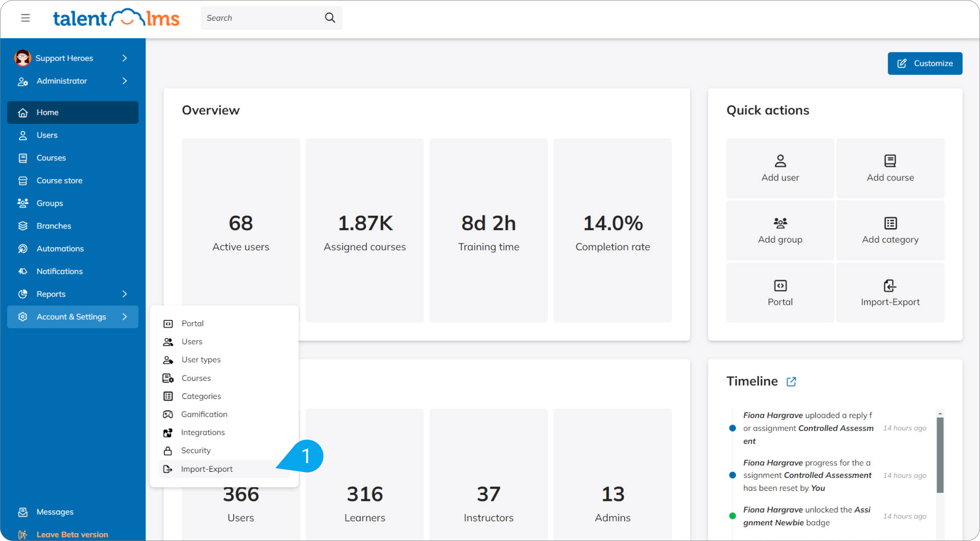Open Users in the sidebar
The width and height of the screenshot is (980, 541).
73,135
